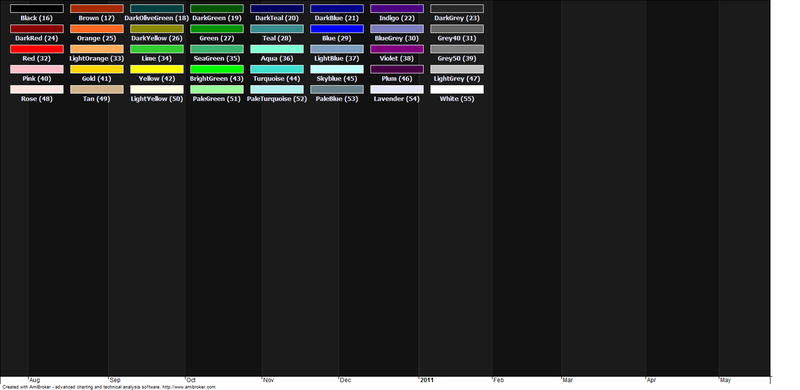Screen dimensions: 800x390
Task: Choose the Gold (41) color swatch
Action: 96,69
